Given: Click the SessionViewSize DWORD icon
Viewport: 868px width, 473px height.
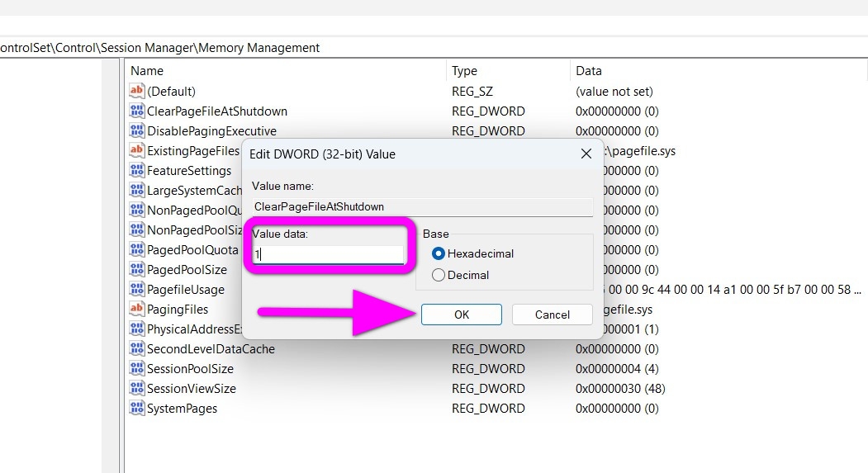Looking at the screenshot, I should click(136, 388).
